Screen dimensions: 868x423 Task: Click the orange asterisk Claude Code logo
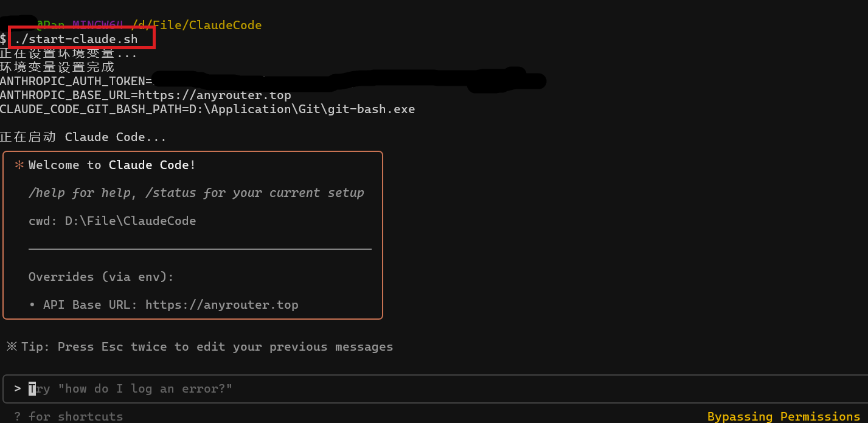tap(19, 165)
